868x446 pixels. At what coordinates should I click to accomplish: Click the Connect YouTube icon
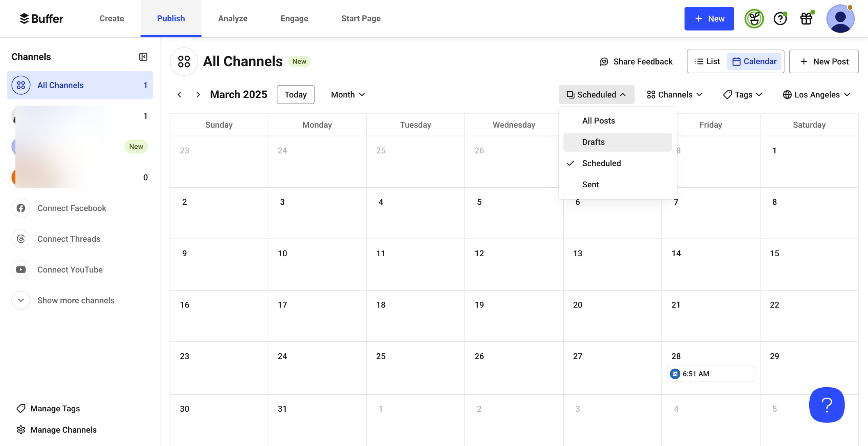(x=21, y=270)
